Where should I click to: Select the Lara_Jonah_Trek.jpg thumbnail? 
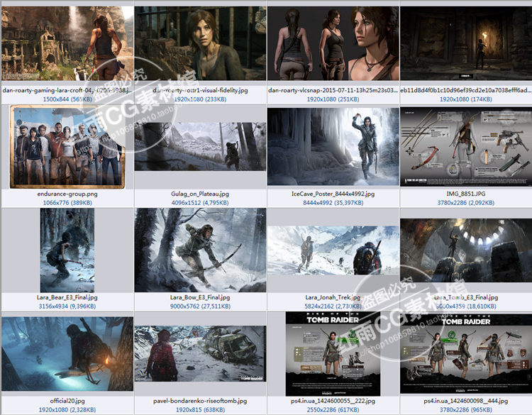coord(333,250)
